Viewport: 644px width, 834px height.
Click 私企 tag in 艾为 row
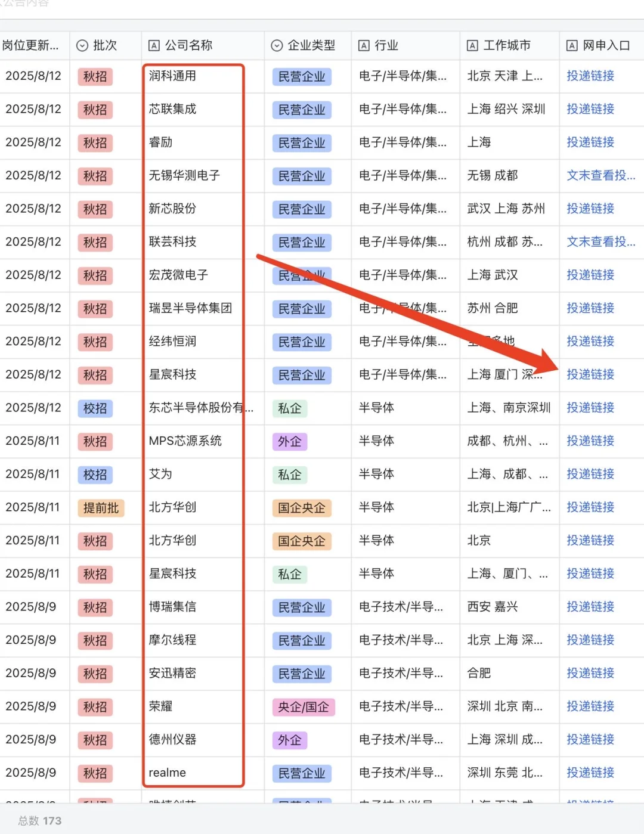point(290,475)
